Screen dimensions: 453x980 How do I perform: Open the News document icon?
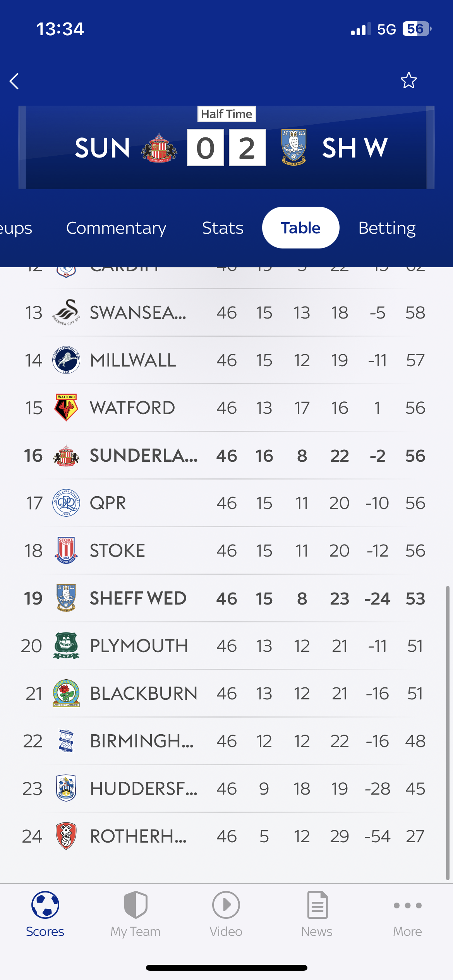[x=317, y=905]
